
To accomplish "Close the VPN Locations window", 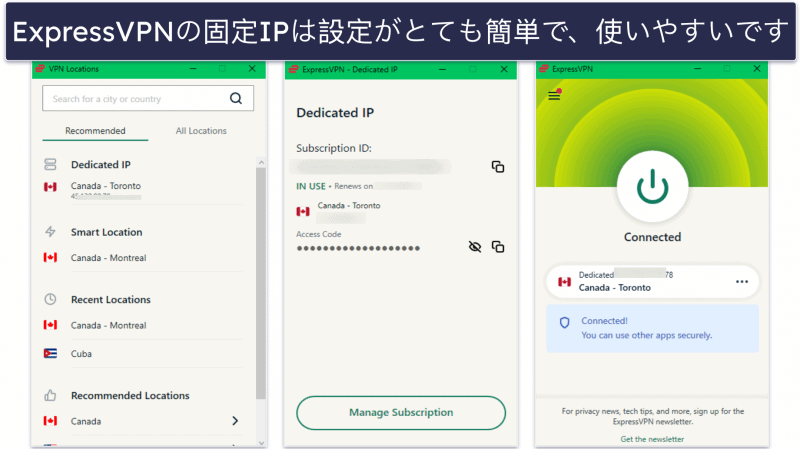I will click(252, 68).
